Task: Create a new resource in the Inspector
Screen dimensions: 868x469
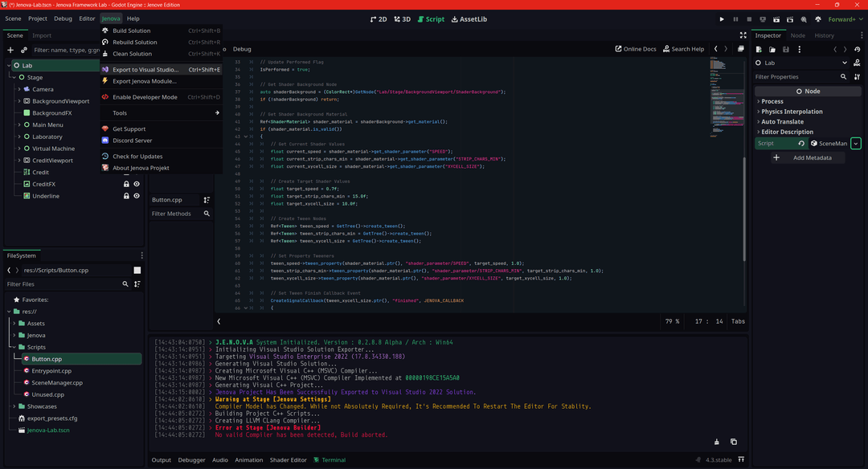Action: (759, 49)
